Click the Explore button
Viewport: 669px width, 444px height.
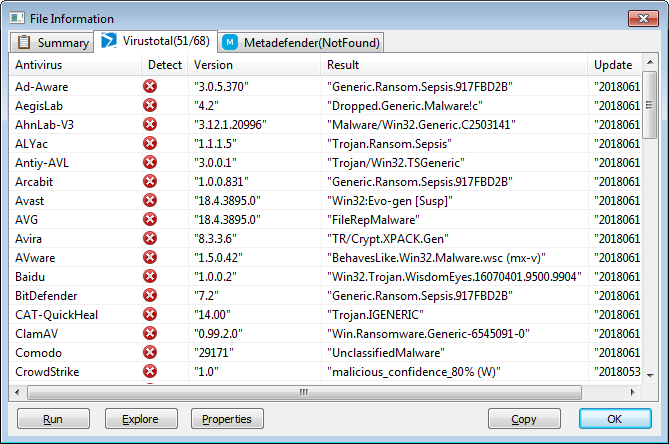point(141,419)
